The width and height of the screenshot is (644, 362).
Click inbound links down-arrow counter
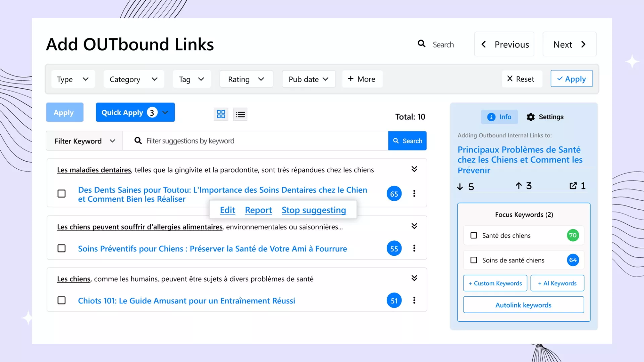point(460,187)
